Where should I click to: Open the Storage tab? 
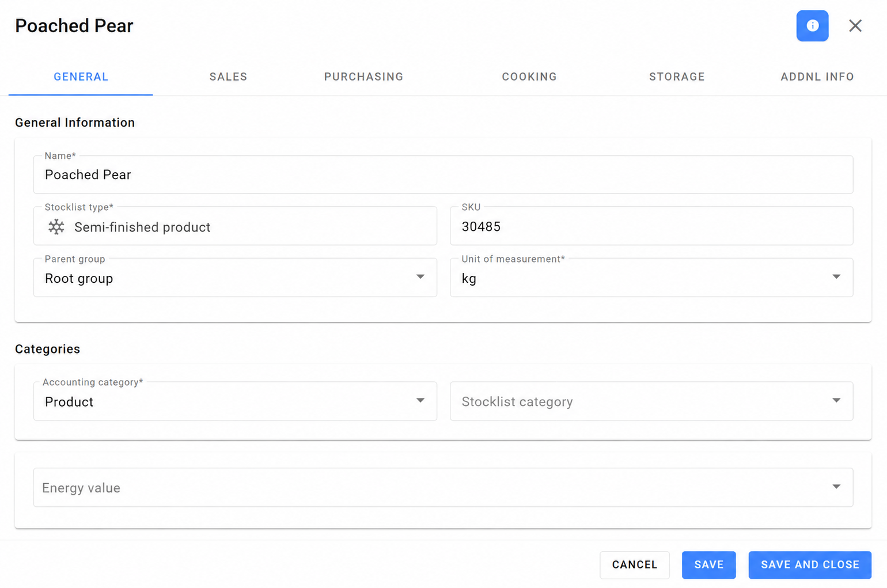pos(677,77)
